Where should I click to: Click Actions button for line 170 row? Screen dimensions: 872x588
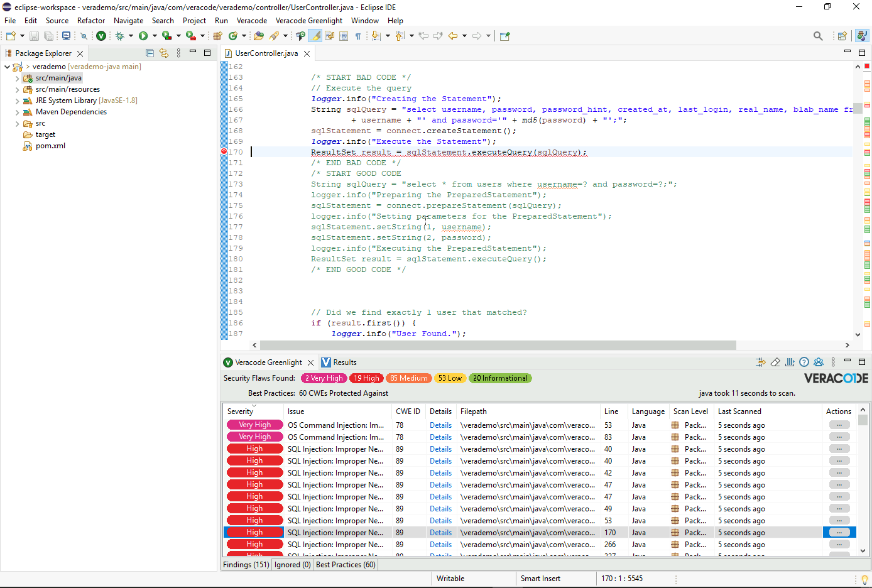[839, 532]
